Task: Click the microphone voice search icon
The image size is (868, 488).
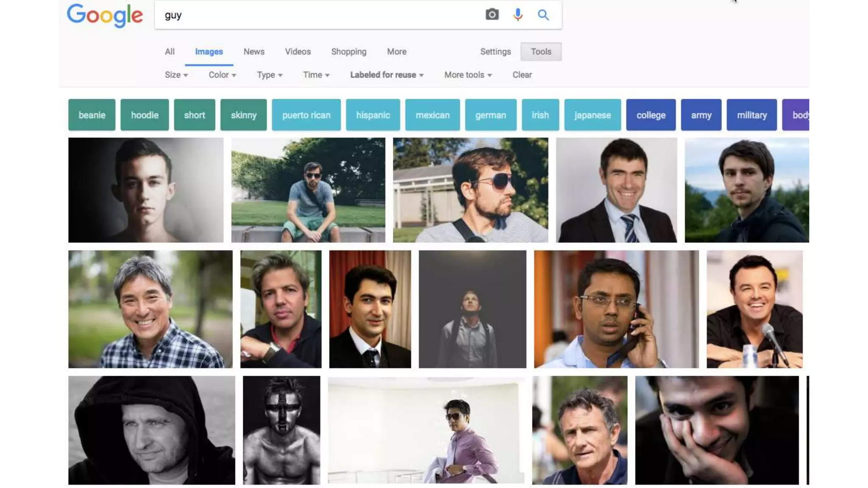Action: pyautogui.click(x=517, y=15)
